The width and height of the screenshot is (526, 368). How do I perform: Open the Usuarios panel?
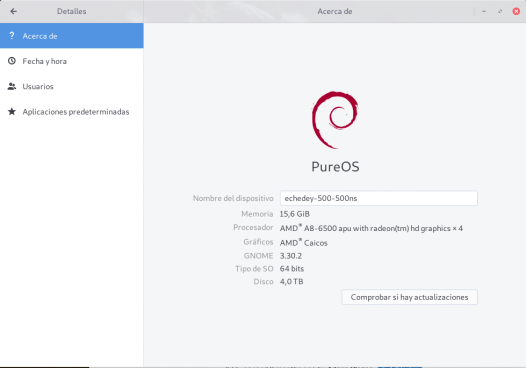72,86
